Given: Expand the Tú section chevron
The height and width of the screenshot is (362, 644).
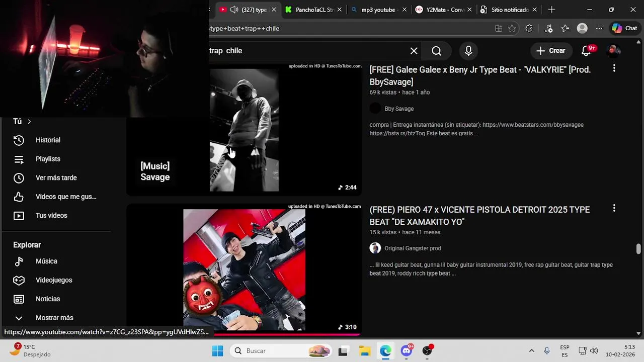Looking at the screenshot, I should (29, 122).
